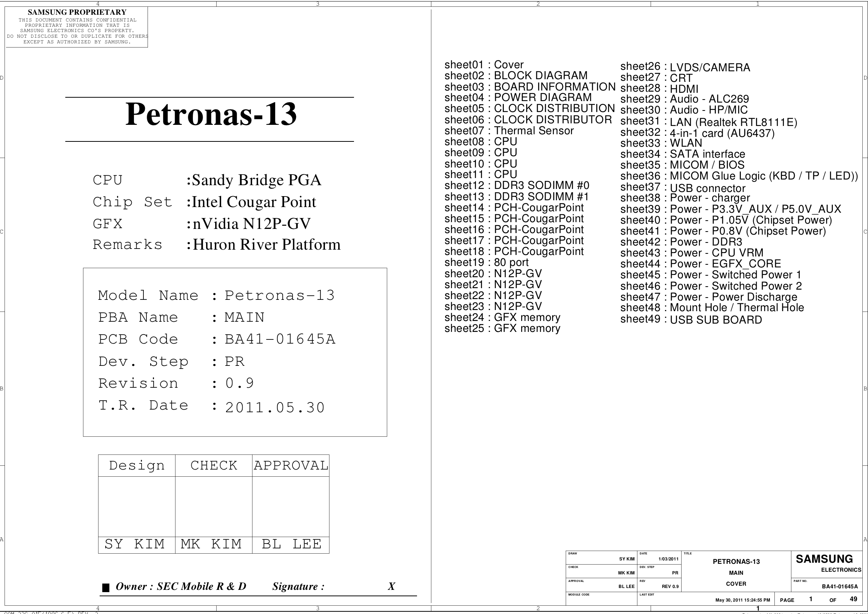Select last edit 'May 30, 2011 15:24:55 PM'
The image size is (868, 614).
point(742,600)
